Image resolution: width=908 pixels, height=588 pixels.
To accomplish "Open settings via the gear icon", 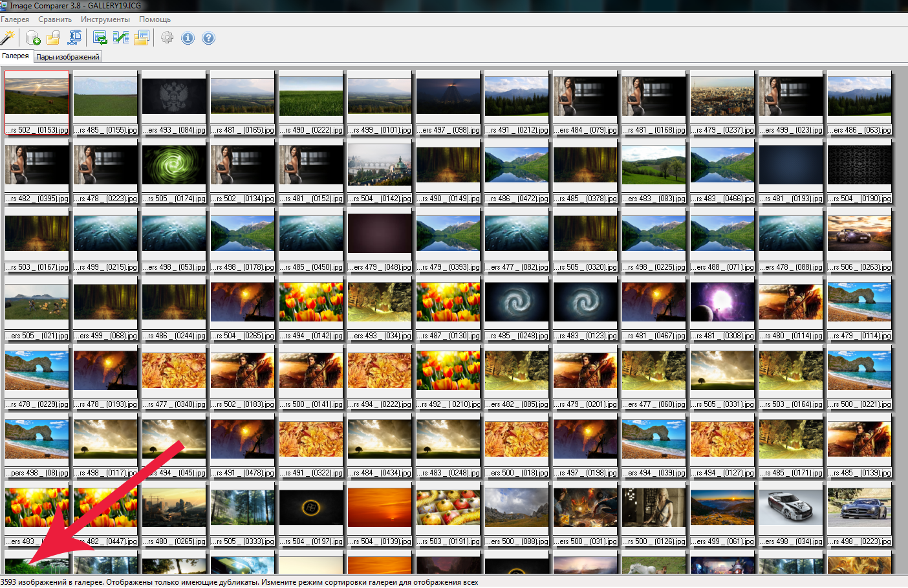I will [167, 38].
